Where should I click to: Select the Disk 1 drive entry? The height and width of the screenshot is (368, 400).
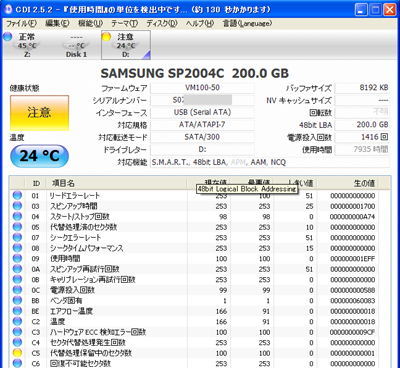[76, 45]
